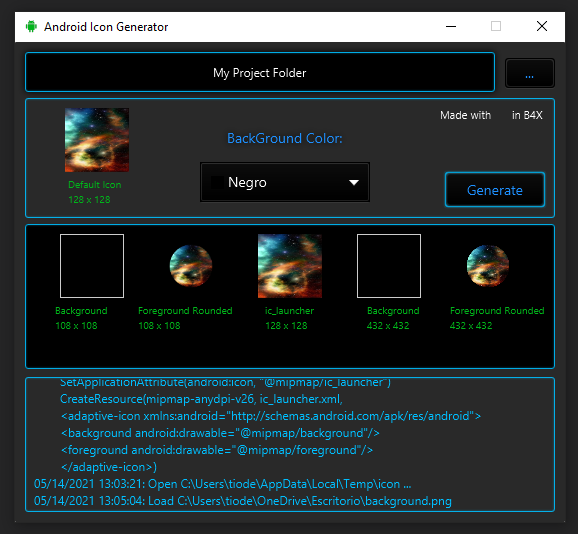This screenshot has height=534, width=578.
Task: Click the CreateResource(mipmap-anydpi-v26 log line
Action: (x=201, y=399)
